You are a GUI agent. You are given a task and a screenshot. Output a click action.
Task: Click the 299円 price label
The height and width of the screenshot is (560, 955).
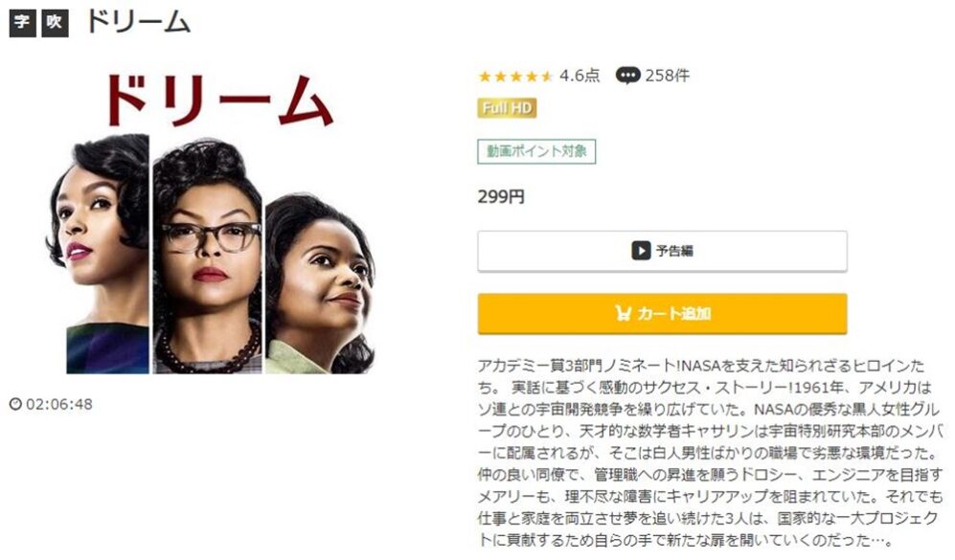tap(501, 196)
